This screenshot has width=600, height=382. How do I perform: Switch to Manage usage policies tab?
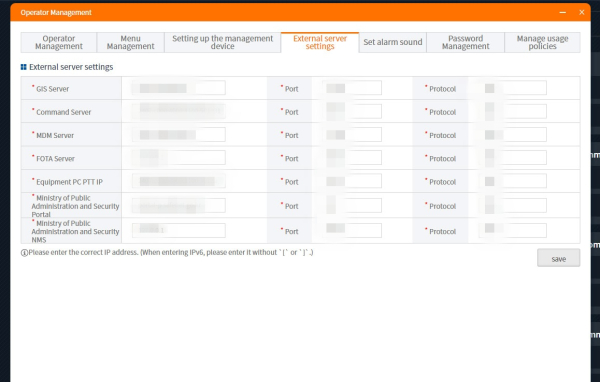pyautogui.click(x=542, y=42)
